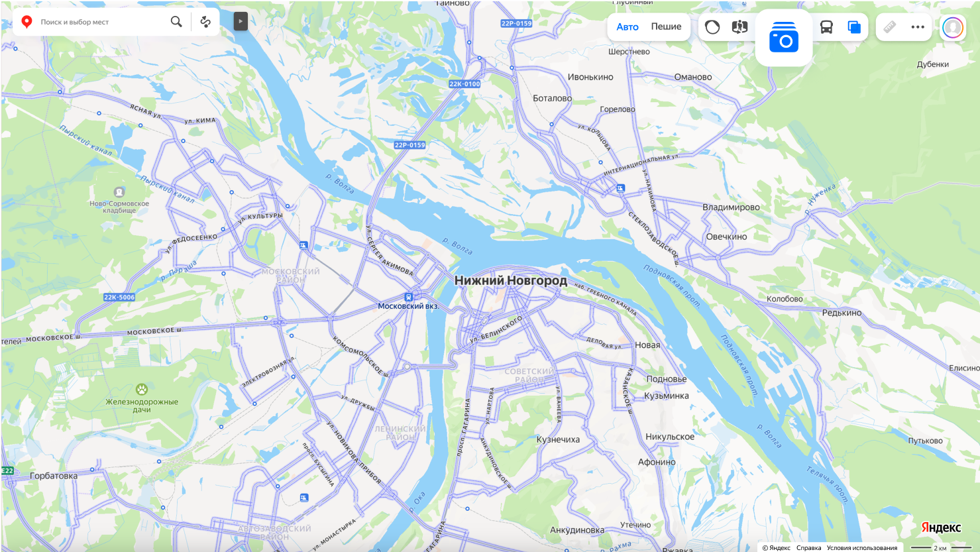Click the Справка link
This screenshot has height=552, width=980.
click(x=808, y=548)
